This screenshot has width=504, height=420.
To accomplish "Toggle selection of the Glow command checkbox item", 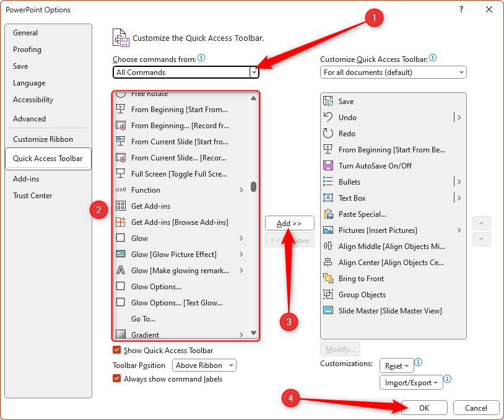I will click(122, 238).
